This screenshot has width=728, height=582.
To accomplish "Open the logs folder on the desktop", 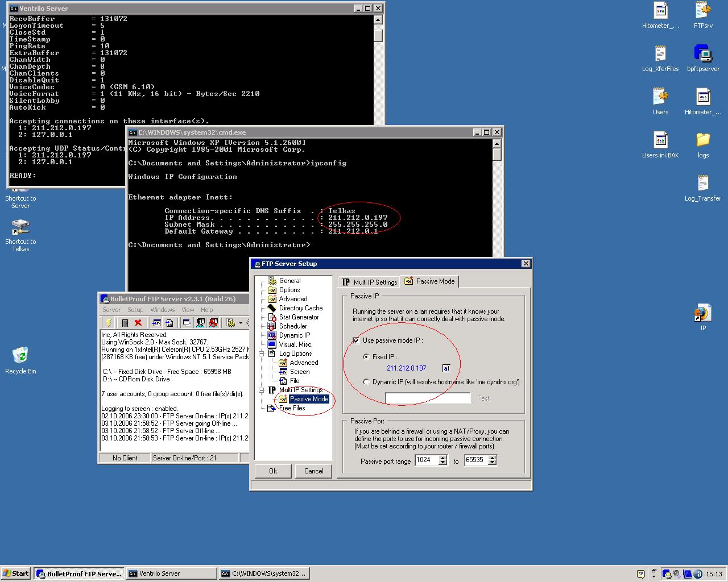I will coord(703,144).
